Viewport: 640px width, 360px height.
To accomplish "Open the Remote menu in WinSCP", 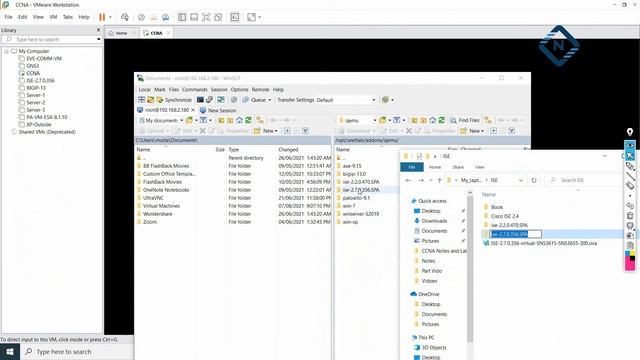I will pos(260,89).
